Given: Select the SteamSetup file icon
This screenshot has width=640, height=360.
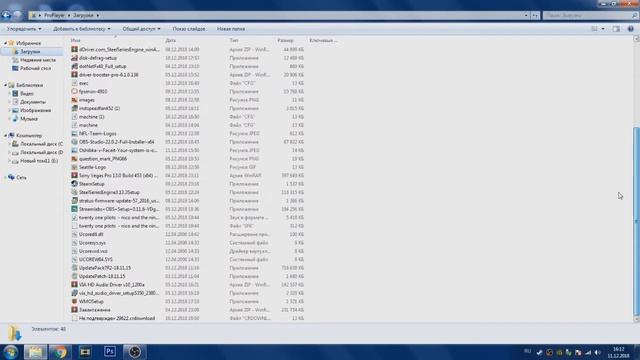Looking at the screenshot, I should coord(74,184).
